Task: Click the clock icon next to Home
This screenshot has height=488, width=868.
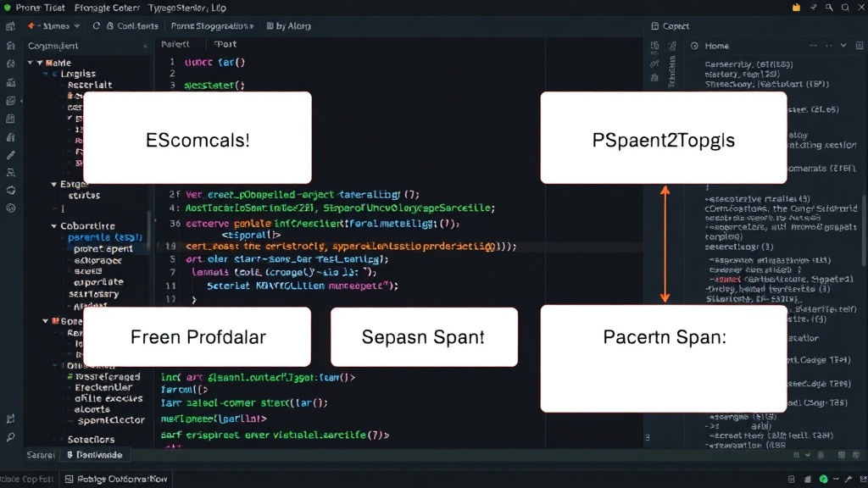Action: [x=694, y=46]
